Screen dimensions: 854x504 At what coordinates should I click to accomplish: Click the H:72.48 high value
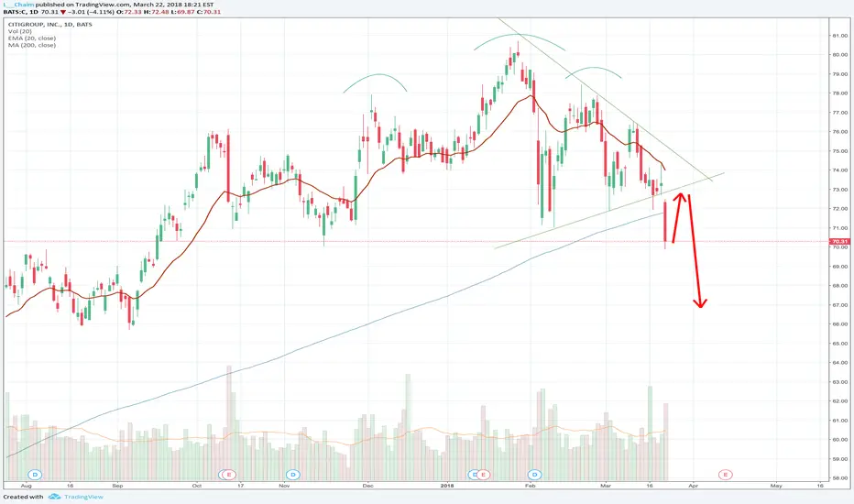(x=157, y=11)
